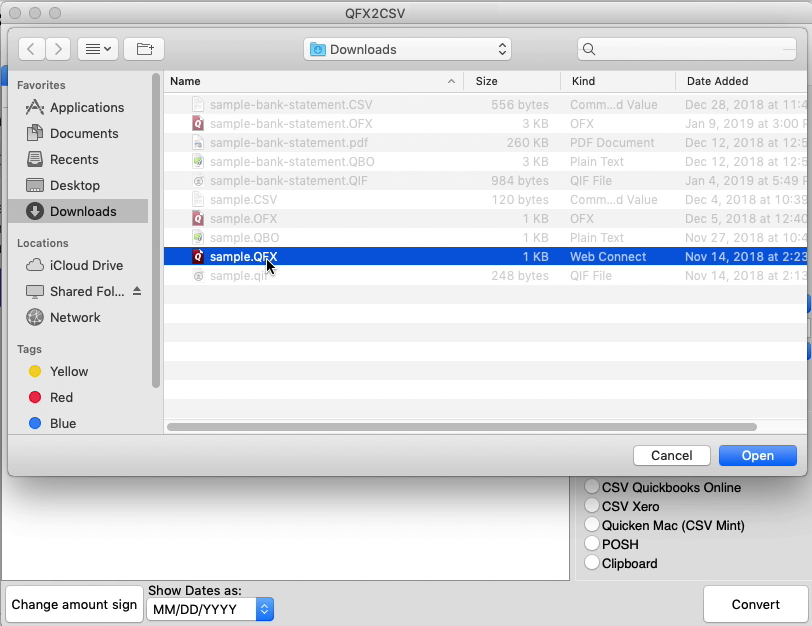812x626 pixels.
Task: Click the Change amount sign button
Action: pyautogui.click(x=74, y=604)
